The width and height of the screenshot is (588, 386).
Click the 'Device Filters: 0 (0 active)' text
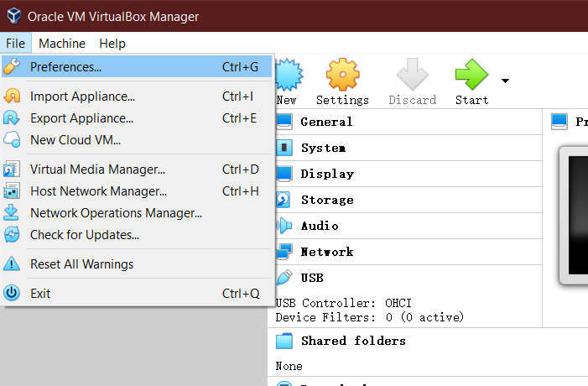(369, 317)
